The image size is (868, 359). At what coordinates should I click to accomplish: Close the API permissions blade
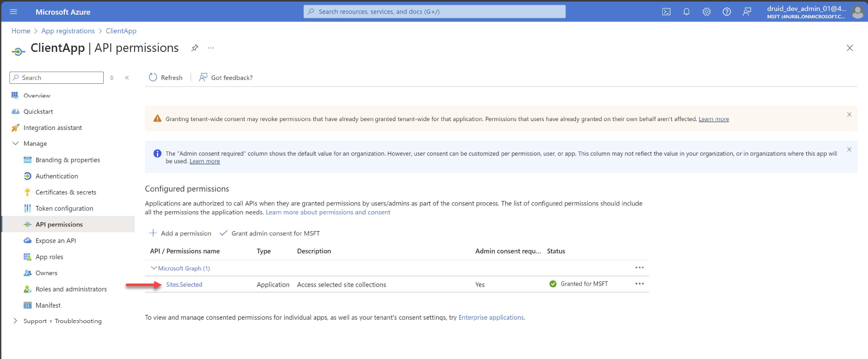(850, 48)
